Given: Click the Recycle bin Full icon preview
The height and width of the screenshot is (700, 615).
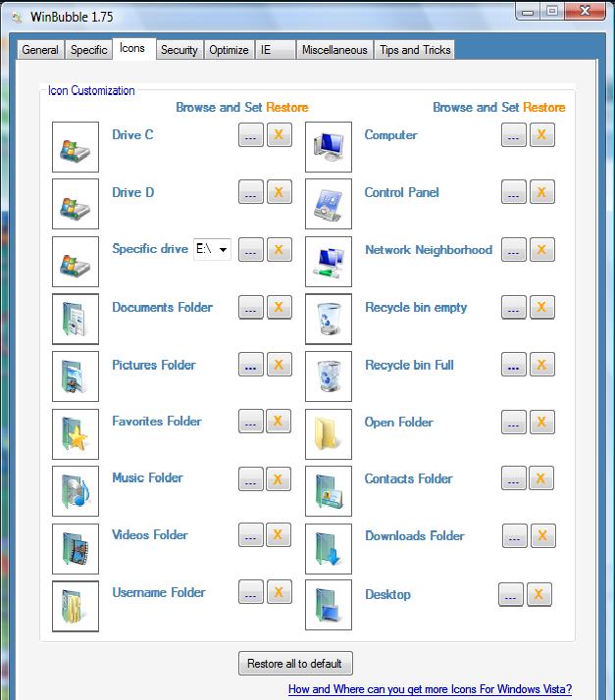Looking at the screenshot, I should (329, 376).
